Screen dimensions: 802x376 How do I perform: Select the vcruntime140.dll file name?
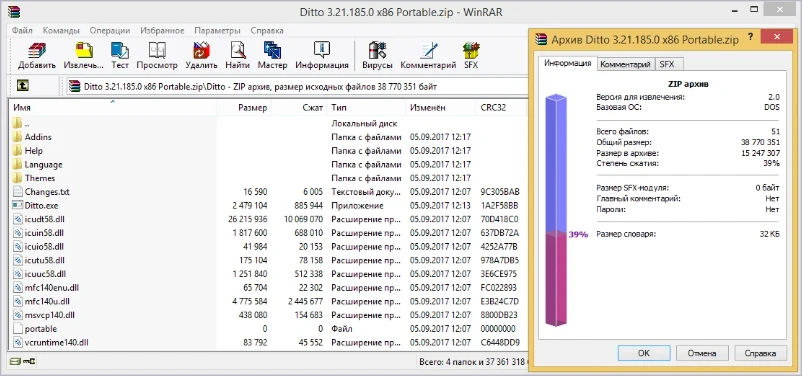coord(57,342)
